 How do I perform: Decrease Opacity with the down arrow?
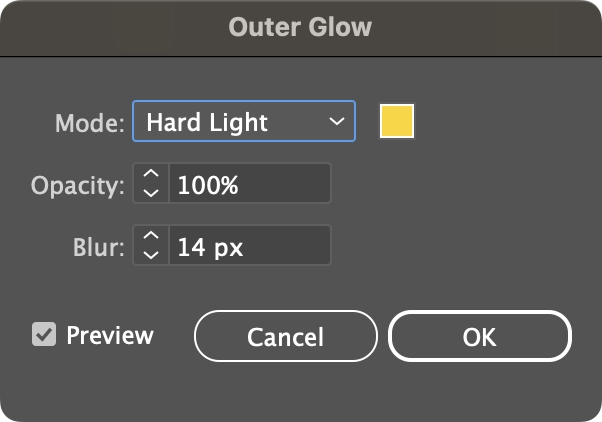pos(151,192)
